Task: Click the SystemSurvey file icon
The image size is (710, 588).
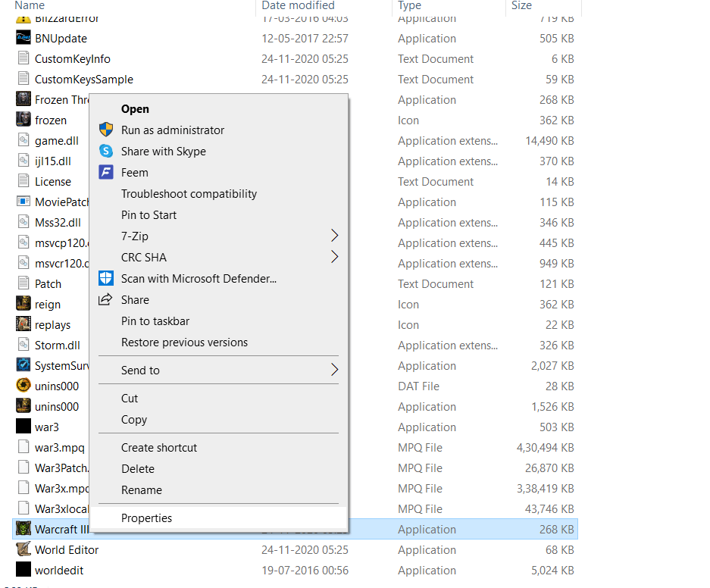Action: click(x=23, y=366)
